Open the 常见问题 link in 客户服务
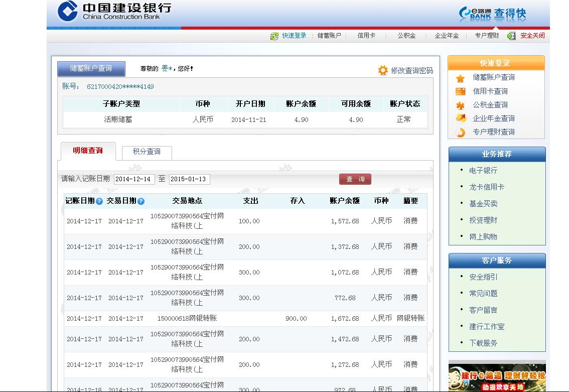The height and width of the screenshot is (392, 569). [x=483, y=294]
